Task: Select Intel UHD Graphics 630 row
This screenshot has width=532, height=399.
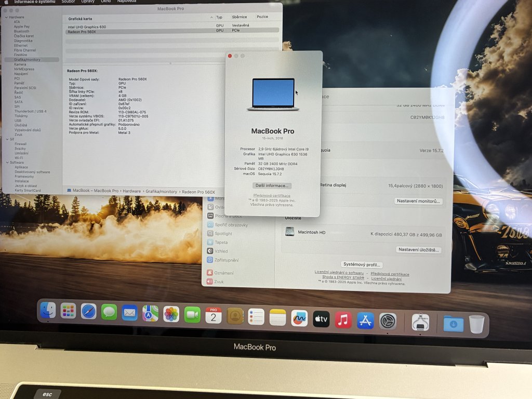Action: 172,26
